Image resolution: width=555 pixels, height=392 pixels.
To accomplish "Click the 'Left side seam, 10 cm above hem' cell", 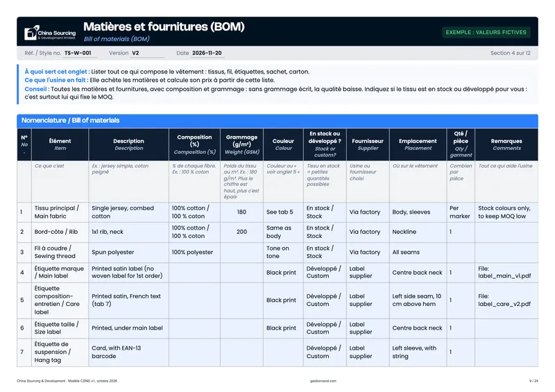I will 418,300.
